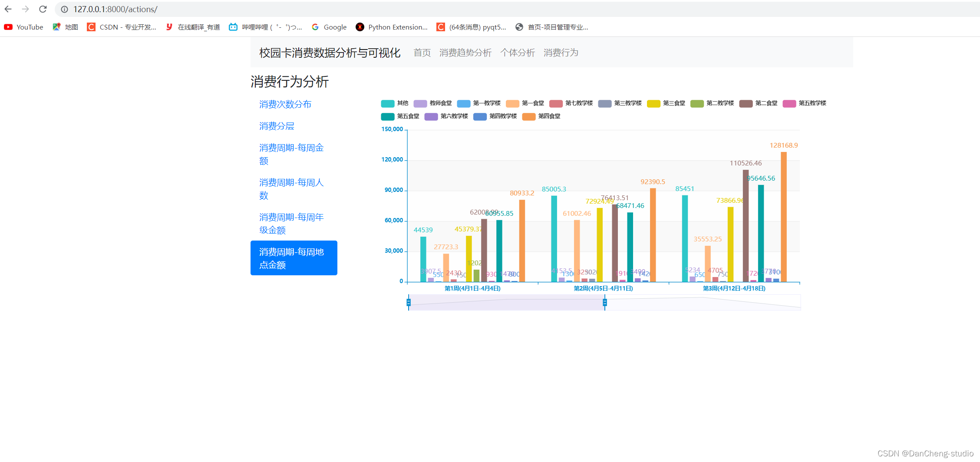Toggle the 第五食堂 legend series

pos(400,116)
